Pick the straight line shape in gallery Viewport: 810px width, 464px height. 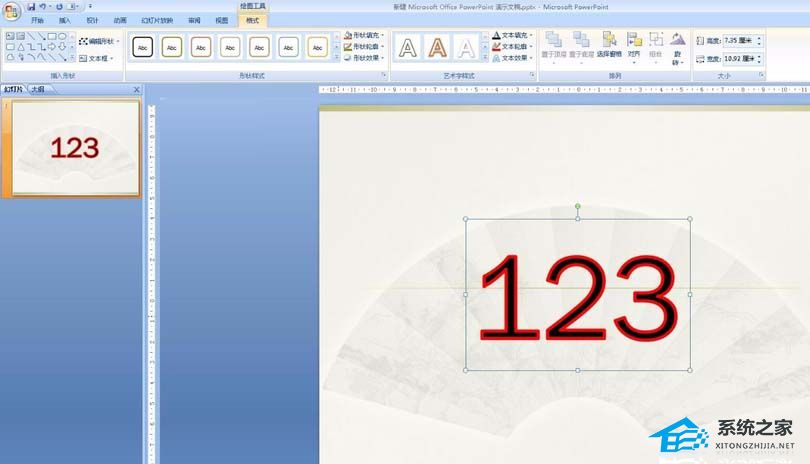[x=32, y=36]
